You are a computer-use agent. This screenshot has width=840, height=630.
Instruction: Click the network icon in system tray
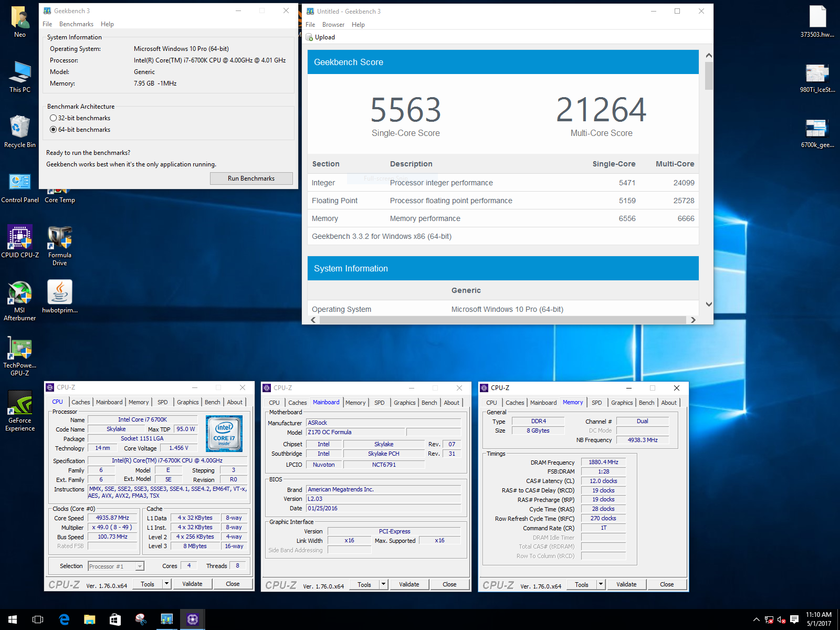coord(769,620)
